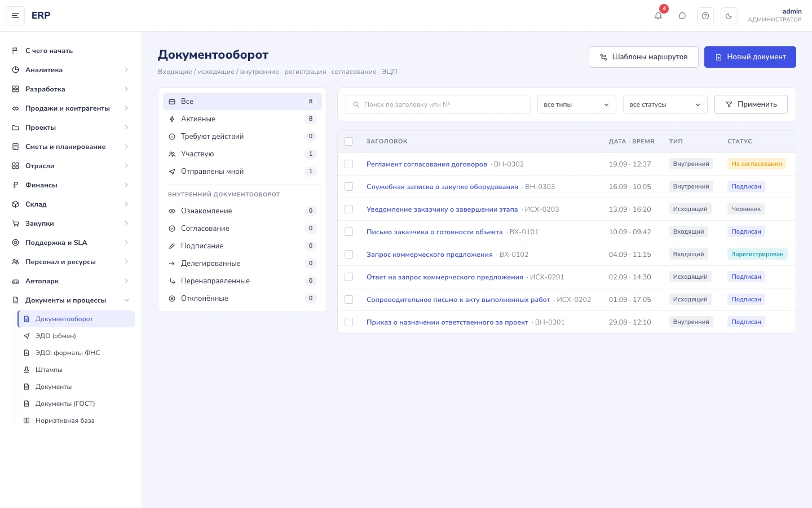The height and width of the screenshot is (508, 812).
Task: Click the Отклонённые circle-x icon
Action: click(x=172, y=299)
